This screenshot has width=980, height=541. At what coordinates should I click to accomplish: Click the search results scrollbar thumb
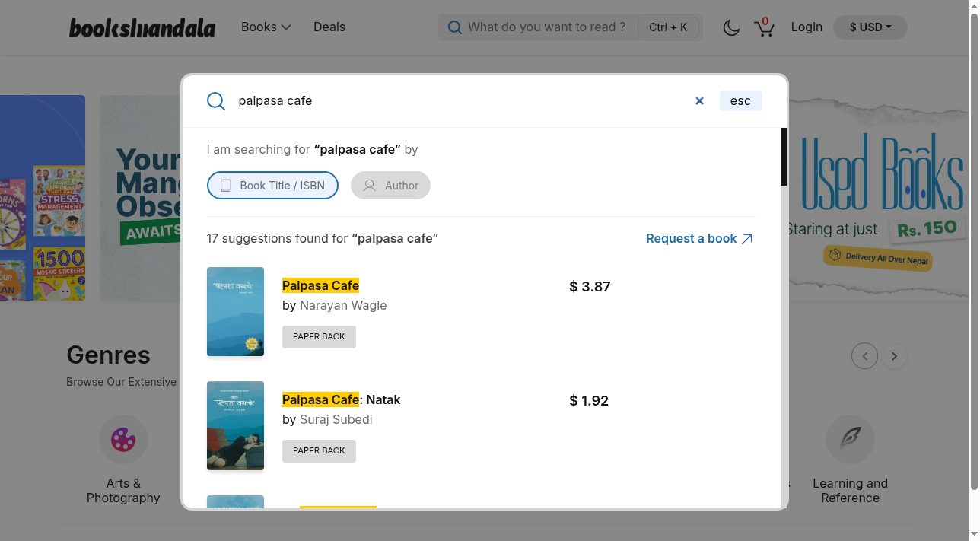pos(784,157)
